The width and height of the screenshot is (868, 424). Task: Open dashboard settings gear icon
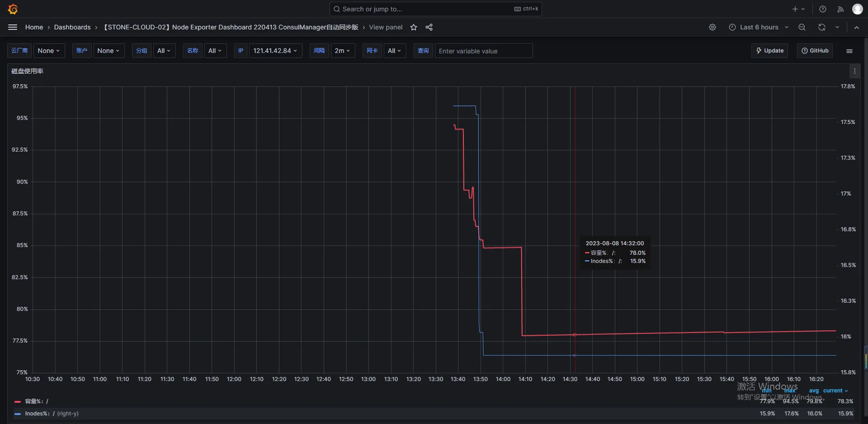point(712,27)
